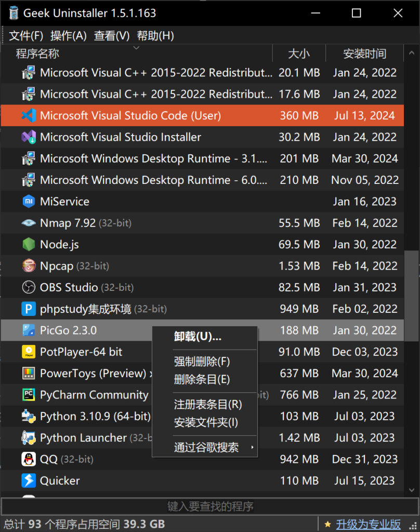Click the Dec 31, 2023 date cell

365,459
